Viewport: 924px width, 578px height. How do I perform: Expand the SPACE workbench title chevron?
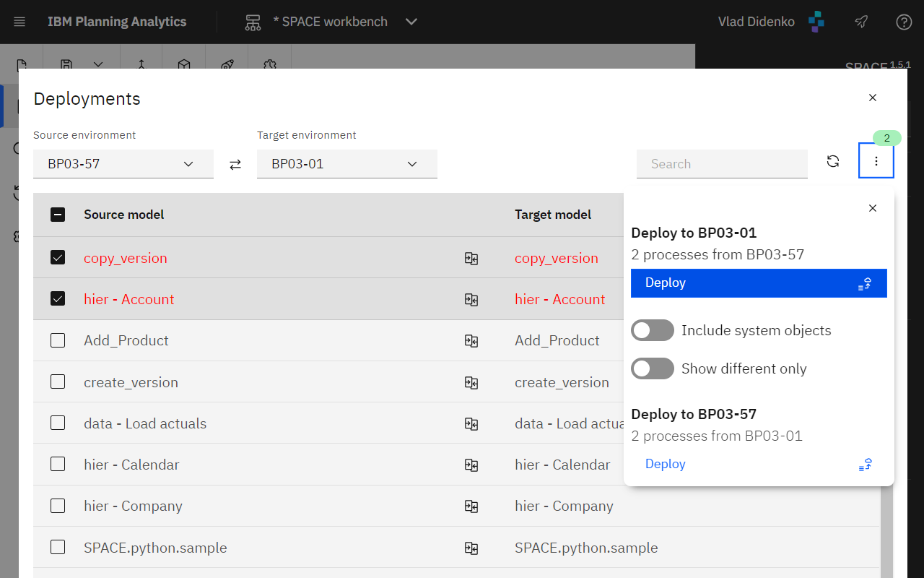pos(411,22)
